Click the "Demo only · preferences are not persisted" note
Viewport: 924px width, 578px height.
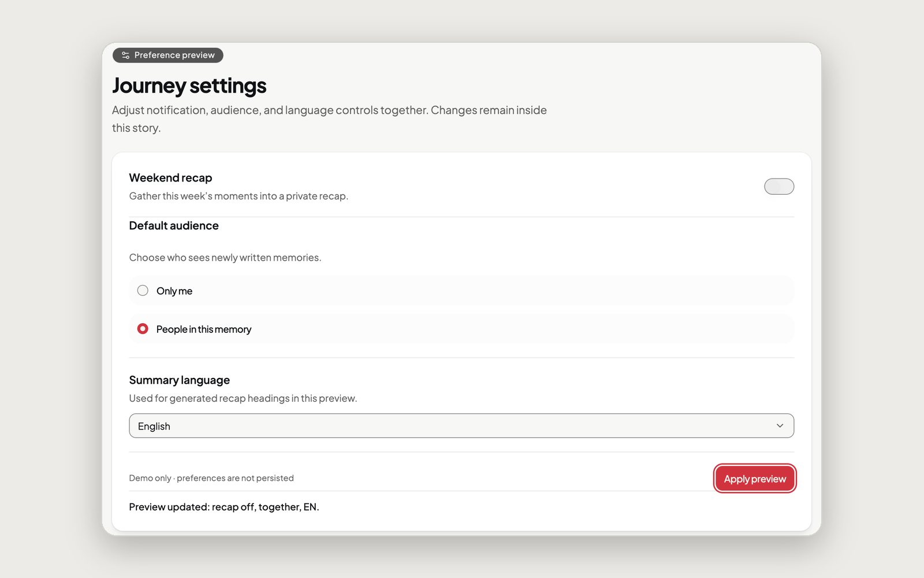[x=211, y=478]
